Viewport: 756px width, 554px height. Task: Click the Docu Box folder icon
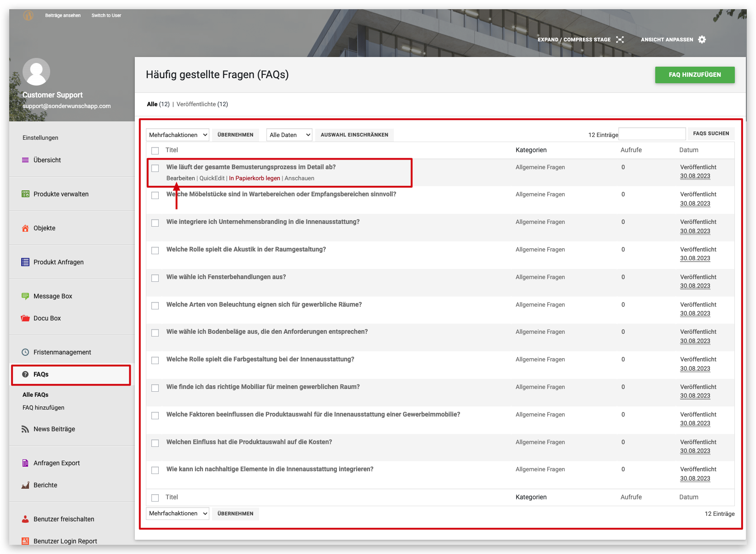25,318
